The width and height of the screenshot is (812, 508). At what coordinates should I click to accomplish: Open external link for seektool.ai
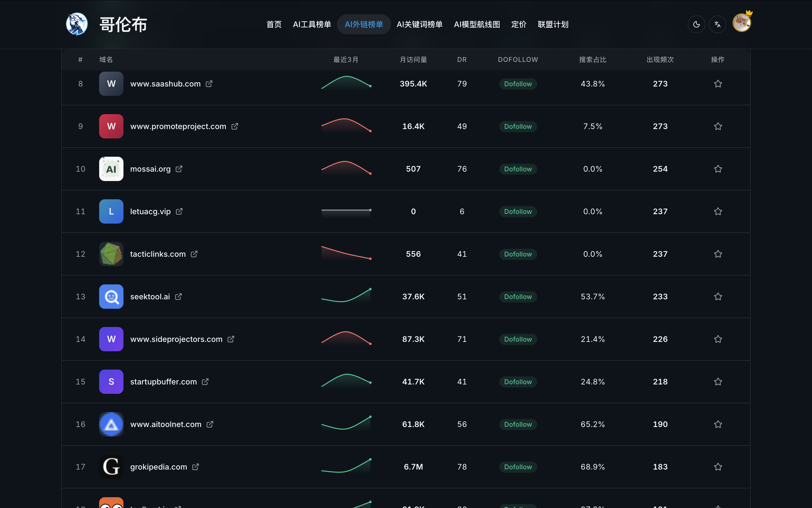tap(178, 296)
